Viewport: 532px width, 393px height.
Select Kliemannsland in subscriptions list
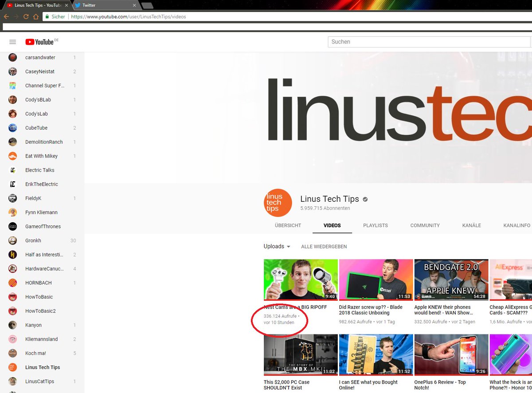(x=42, y=339)
